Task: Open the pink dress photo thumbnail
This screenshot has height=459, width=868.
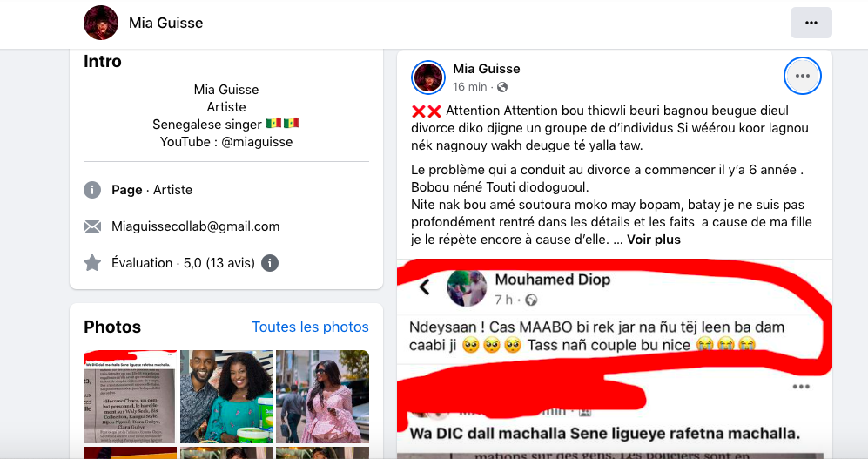Action: 322,396
